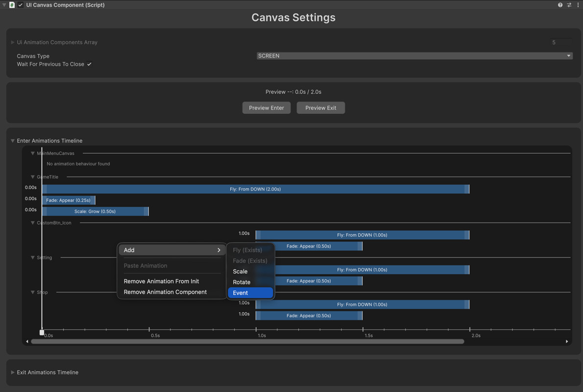Collapse the MainMenuCanvas timeline group
This screenshot has width=583, height=392.
[x=33, y=153]
